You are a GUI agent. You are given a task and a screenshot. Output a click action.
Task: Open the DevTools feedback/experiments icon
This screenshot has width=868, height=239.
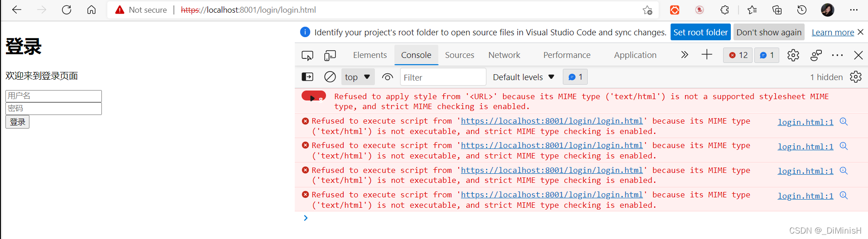pos(816,55)
